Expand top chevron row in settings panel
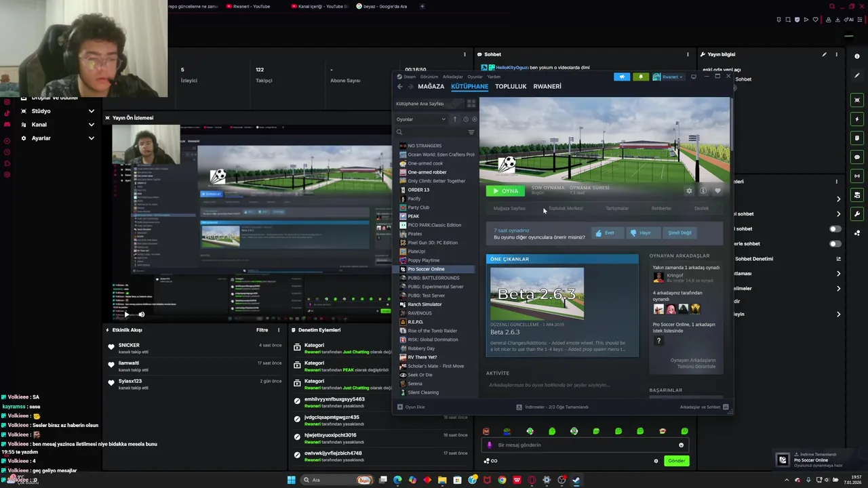 (x=838, y=199)
